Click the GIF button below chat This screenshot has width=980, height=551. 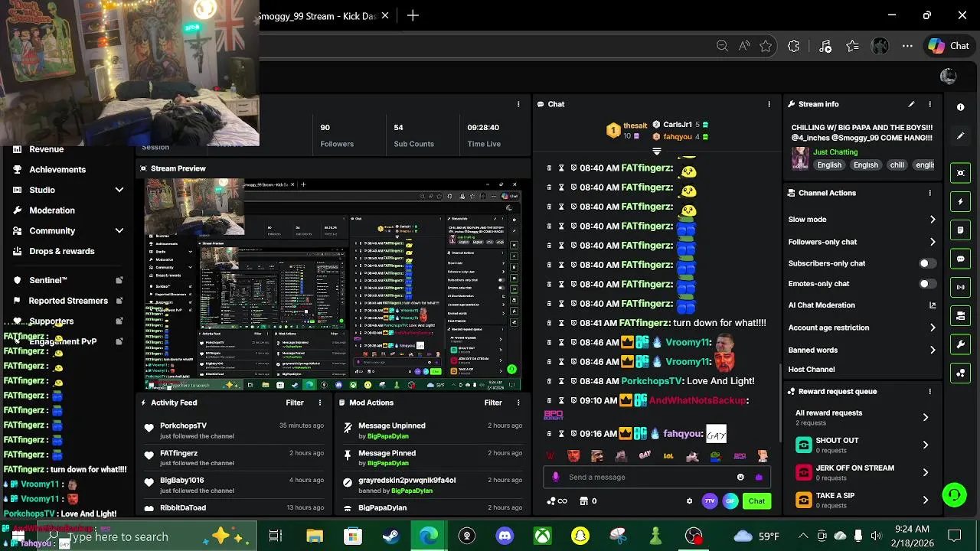730,501
